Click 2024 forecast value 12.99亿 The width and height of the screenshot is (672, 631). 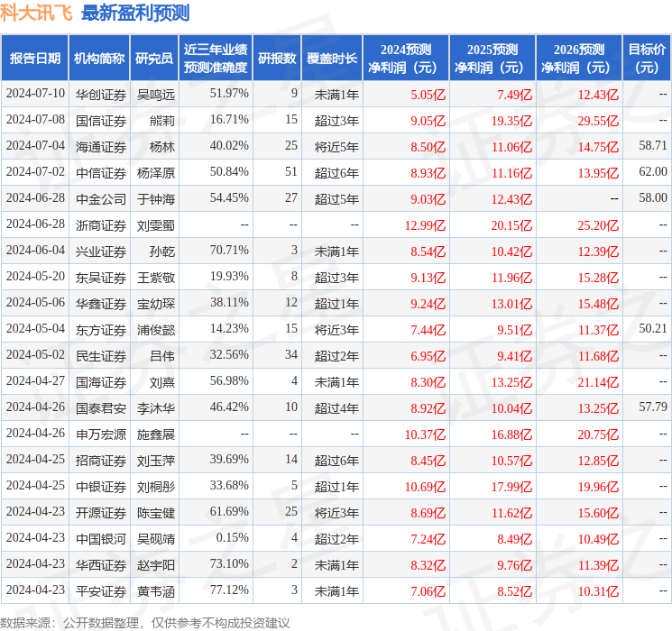[x=425, y=225]
